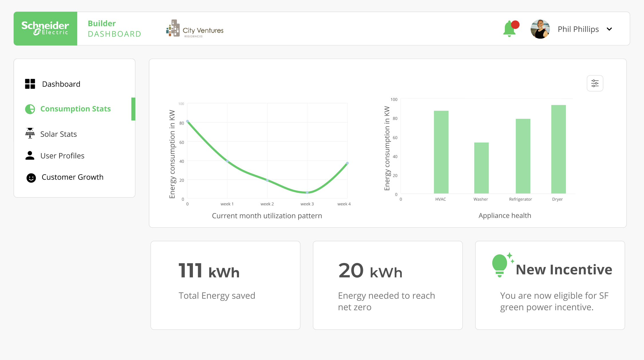Expand the Phil Phillips account dropdown
This screenshot has width=644, height=360.
(609, 29)
